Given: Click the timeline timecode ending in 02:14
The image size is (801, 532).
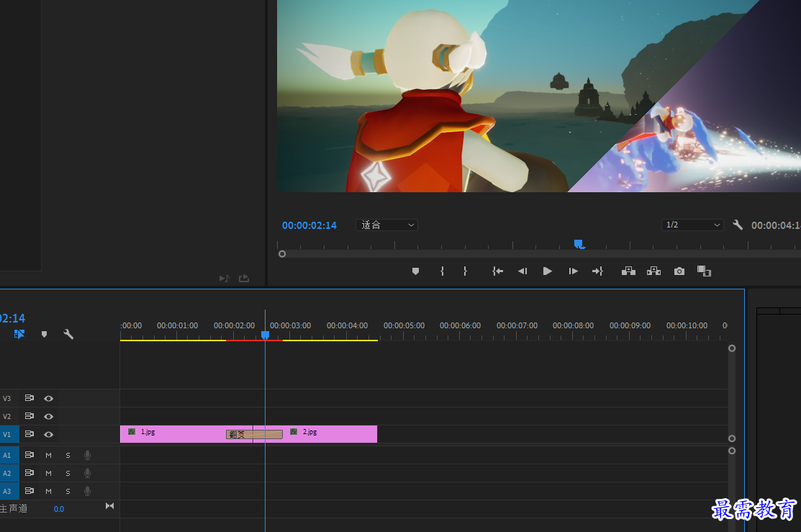Looking at the screenshot, I should coord(12,318).
